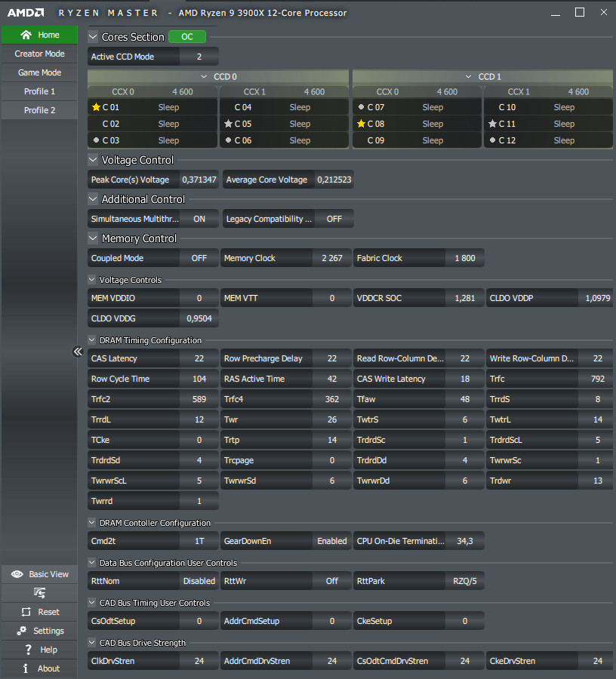Click CLDO VDDG value 0,9504

coord(199,318)
